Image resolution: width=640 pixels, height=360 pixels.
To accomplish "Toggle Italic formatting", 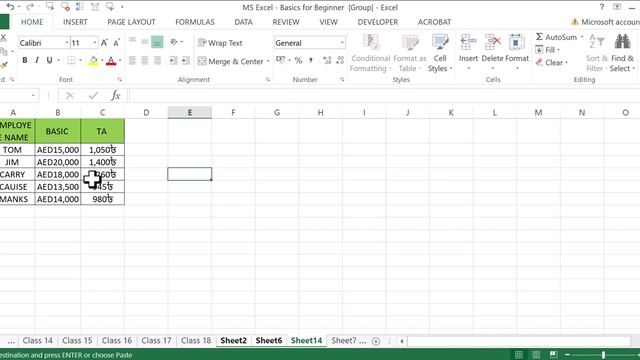I will 37,60.
